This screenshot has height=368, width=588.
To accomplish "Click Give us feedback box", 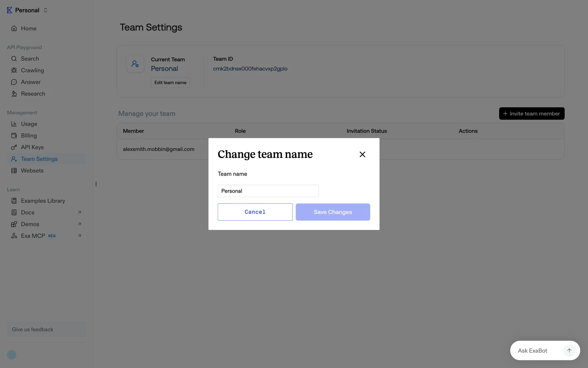I will [47, 329].
